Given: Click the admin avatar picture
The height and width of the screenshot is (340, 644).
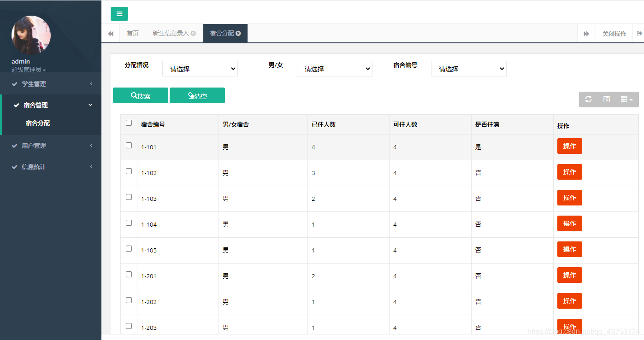Looking at the screenshot, I should click(31, 35).
